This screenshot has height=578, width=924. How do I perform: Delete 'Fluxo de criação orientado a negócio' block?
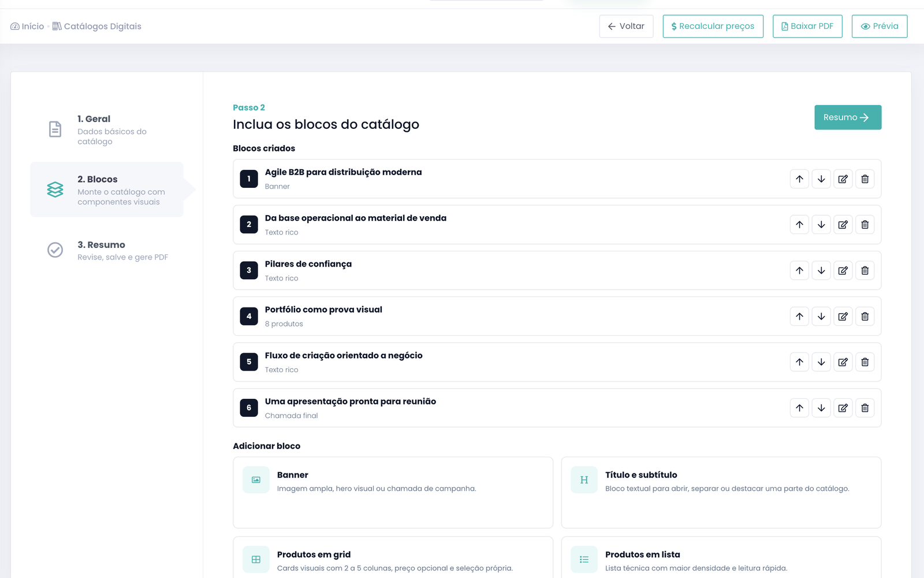865,362
